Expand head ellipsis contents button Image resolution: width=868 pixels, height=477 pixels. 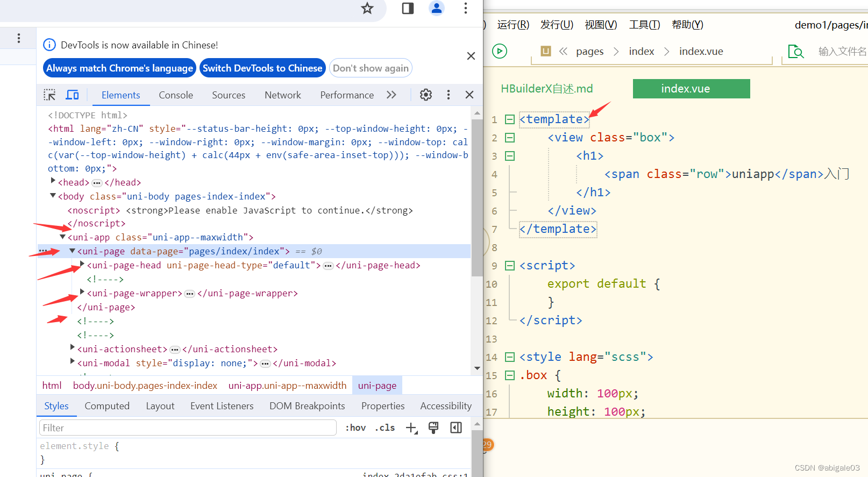tap(97, 183)
